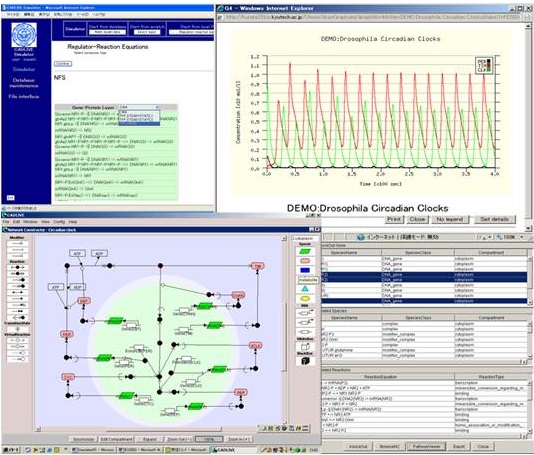Click the Zoom In(+) button
Viewport: 534px width, 455px height.
coord(238,439)
